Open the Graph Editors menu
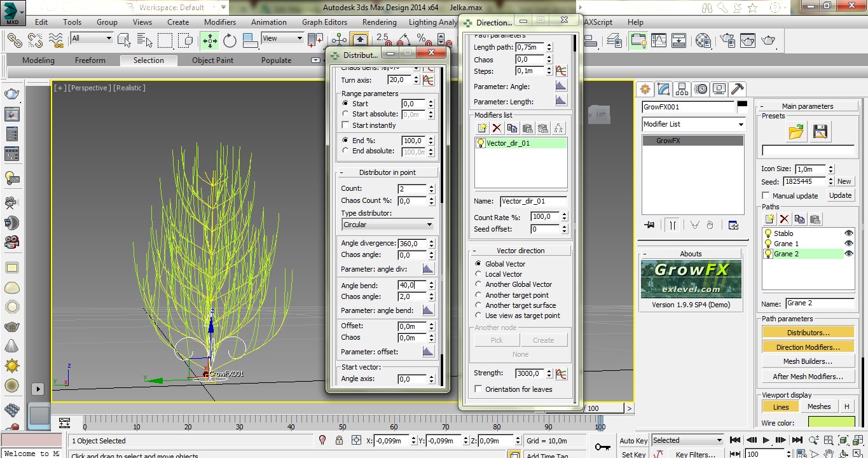The width and height of the screenshot is (868, 458). [324, 22]
